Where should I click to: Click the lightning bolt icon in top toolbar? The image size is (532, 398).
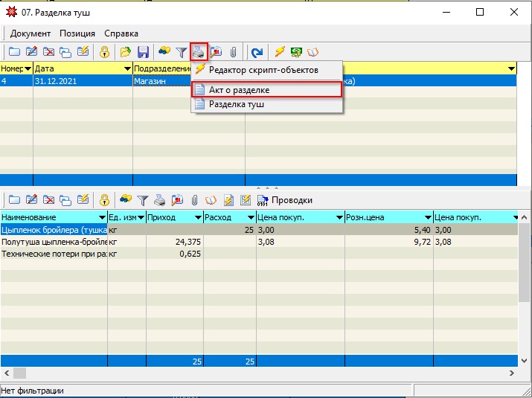coord(279,52)
